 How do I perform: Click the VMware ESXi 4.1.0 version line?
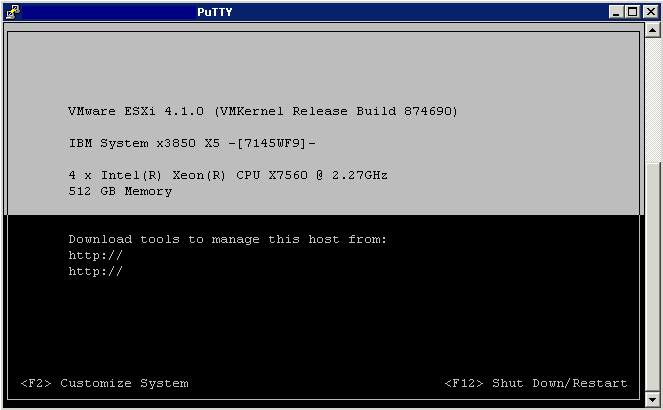[x=263, y=111]
